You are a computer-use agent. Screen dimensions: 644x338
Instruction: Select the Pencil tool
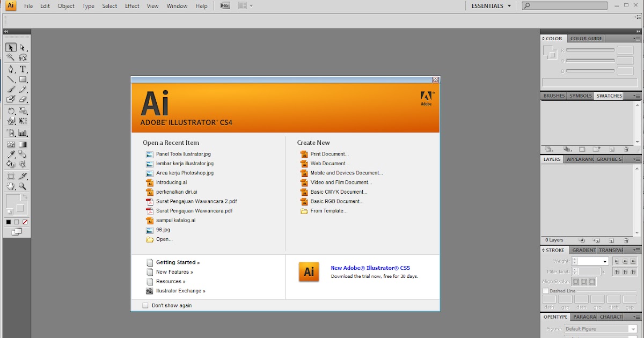click(x=23, y=89)
